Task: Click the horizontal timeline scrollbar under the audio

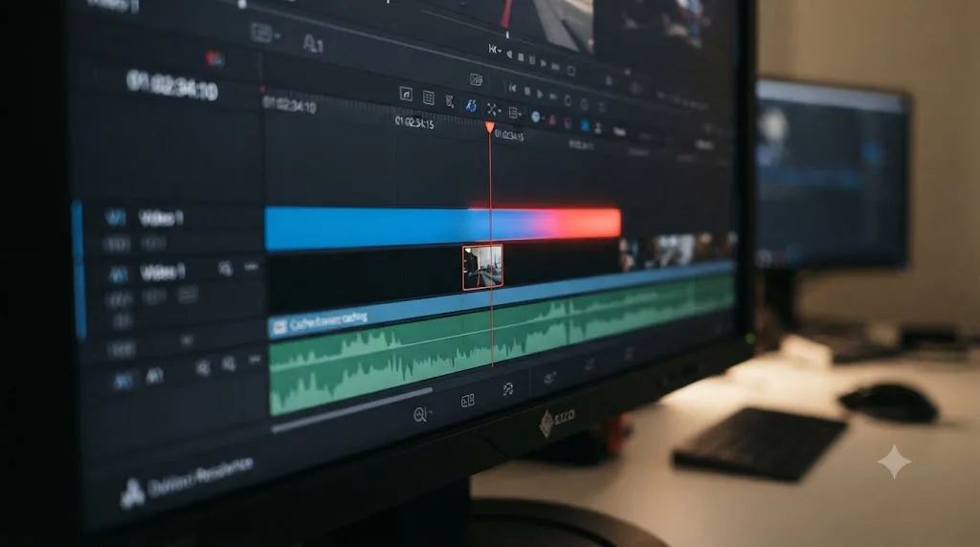Action: (352, 410)
